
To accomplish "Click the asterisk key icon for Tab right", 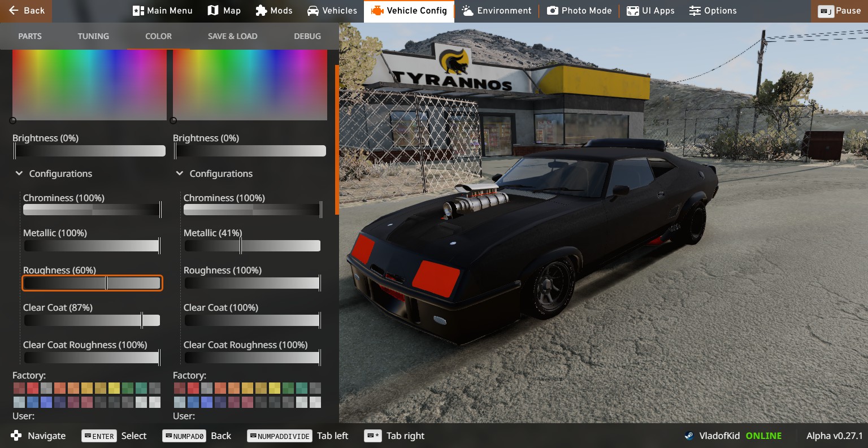I will pyautogui.click(x=373, y=436).
